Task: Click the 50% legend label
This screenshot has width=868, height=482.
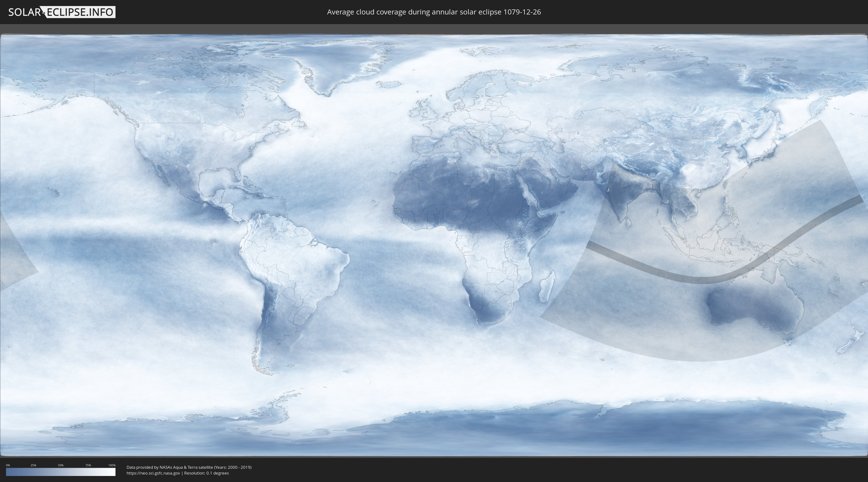Action: click(x=61, y=465)
